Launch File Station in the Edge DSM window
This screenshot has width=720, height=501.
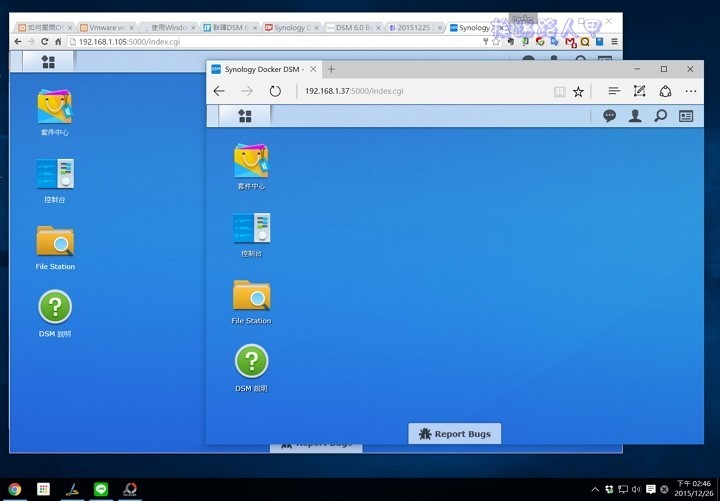(x=251, y=297)
